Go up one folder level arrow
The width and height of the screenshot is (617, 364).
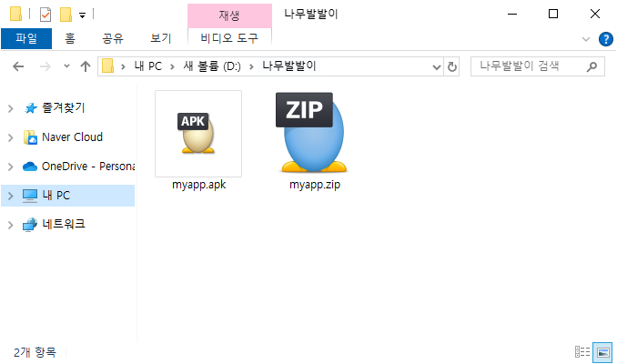86,66
